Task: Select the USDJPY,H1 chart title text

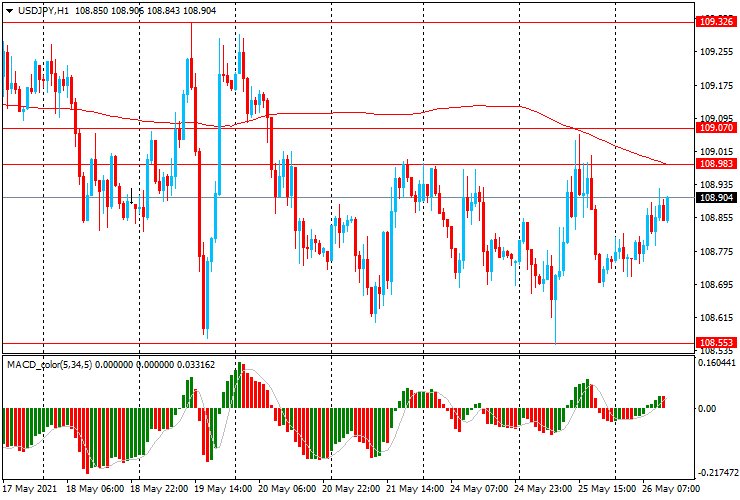Action: pos(44,9)
